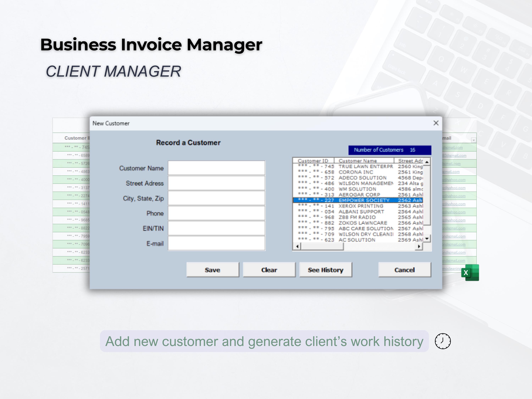Select WILSON DRY CLEANI row
The width and height of the screenshot is (532, 399).
click(358, 234)
